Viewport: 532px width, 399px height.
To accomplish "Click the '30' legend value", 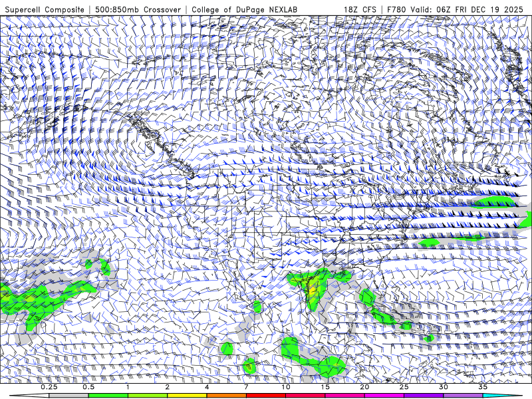I will (x=444, y=387).
